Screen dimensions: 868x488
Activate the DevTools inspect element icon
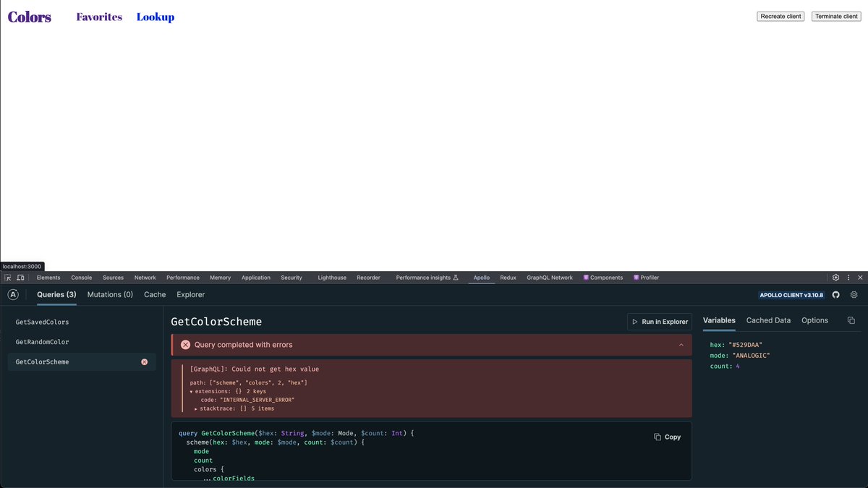tap(8, 278)
